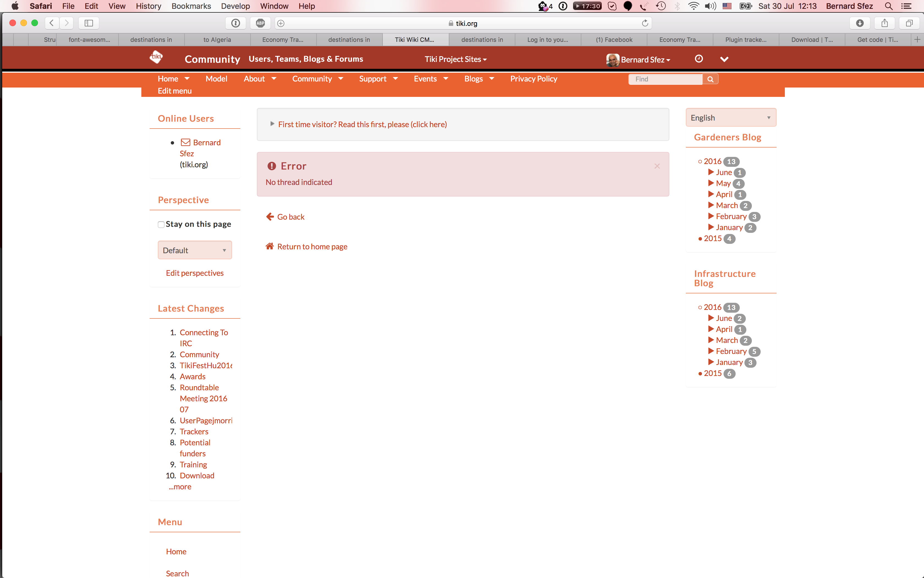Reload the tiki.org page

coord(645,23)
